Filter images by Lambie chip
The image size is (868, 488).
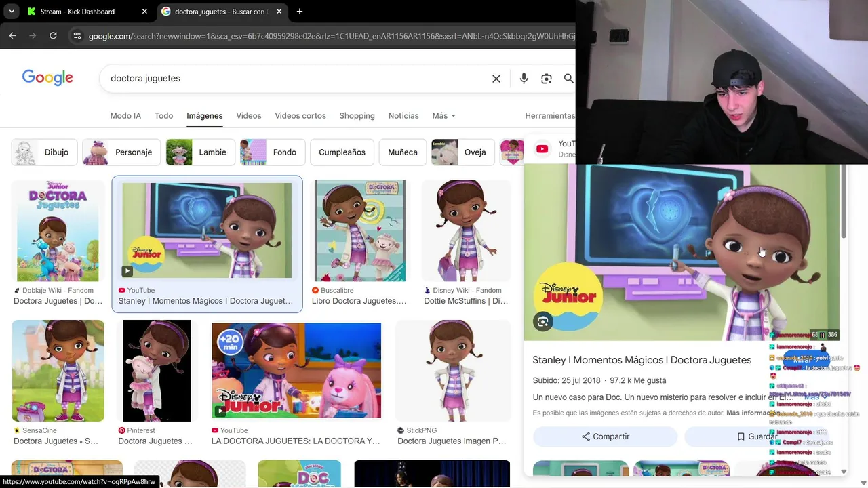201,152
